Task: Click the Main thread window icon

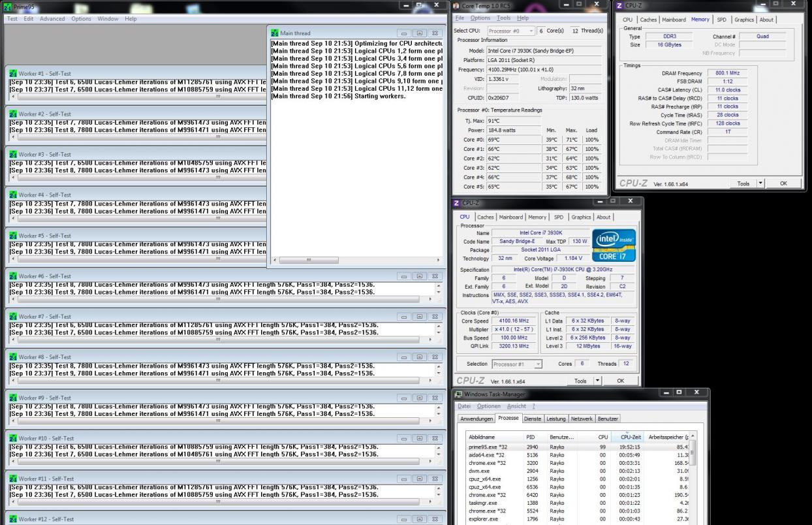Action: 274,33
